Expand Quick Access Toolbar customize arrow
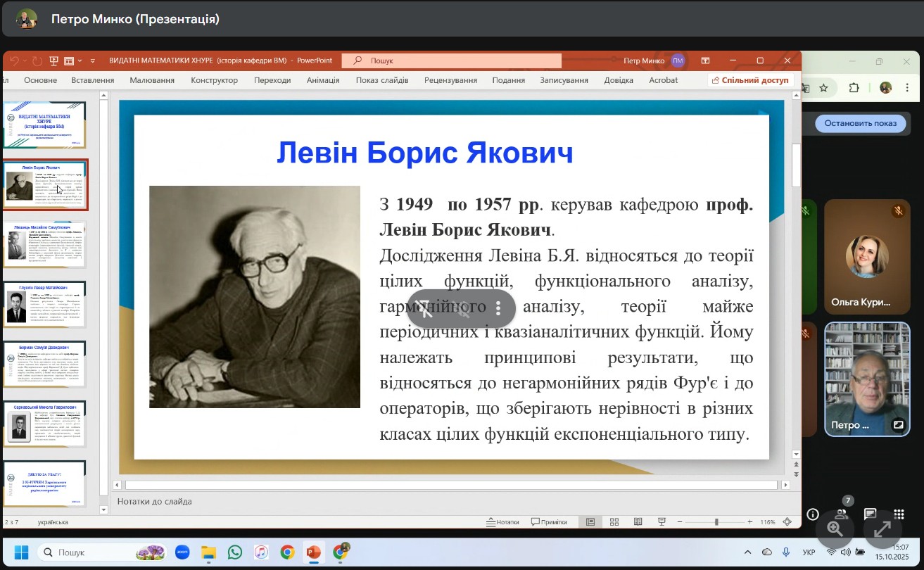 92,61
